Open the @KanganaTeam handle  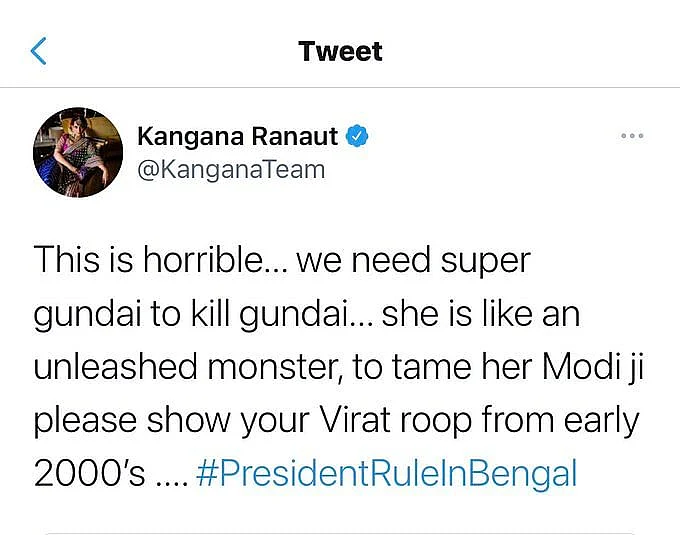pyautogui.click(x=231, y=170)
